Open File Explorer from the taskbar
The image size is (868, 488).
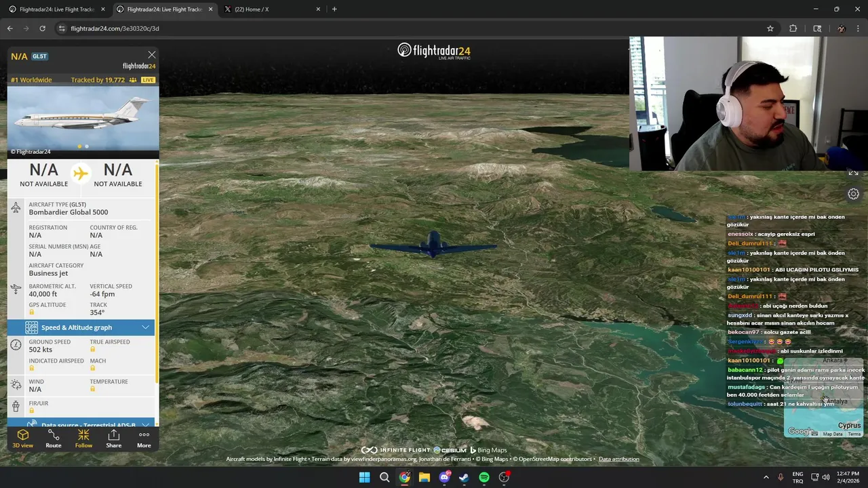click(424, 477)
